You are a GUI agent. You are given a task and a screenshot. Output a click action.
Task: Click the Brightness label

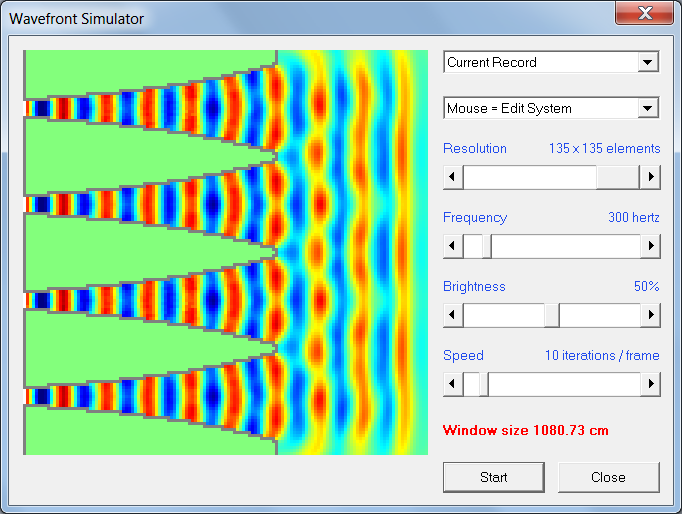474,287
